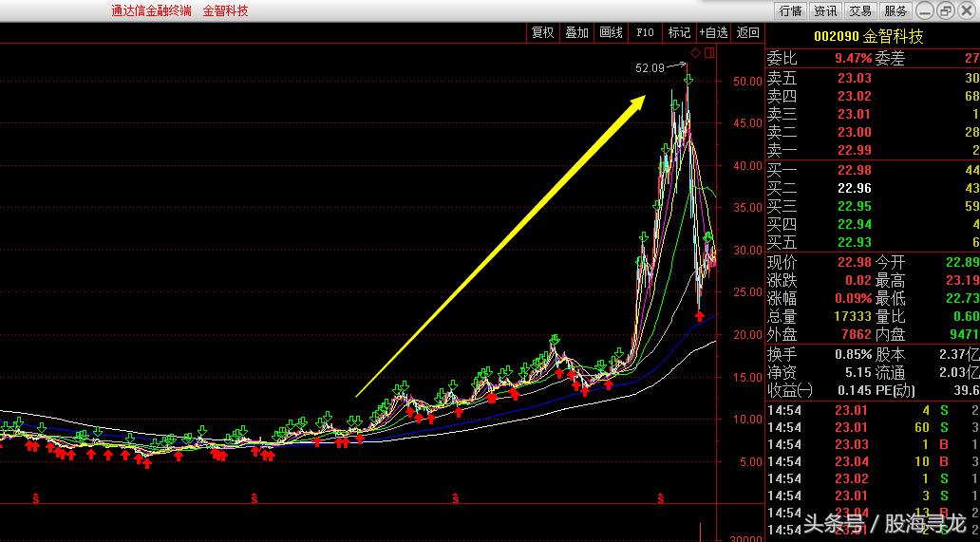Click 内盘 value 9471
This screenshot has width=980, height=542.
pos(966,335)
